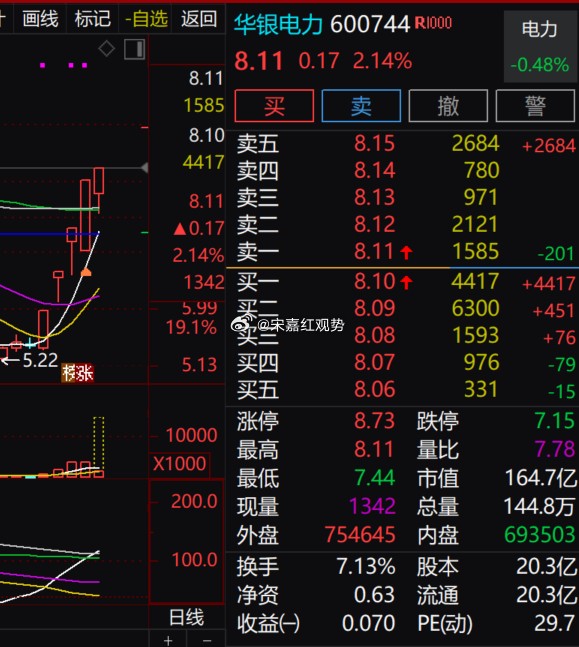Click 最低 value 7.44

pos(374,478)
